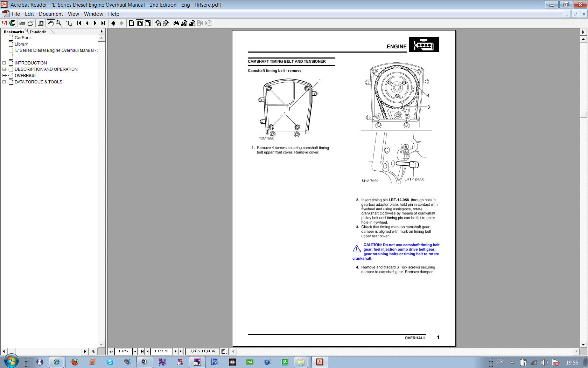The height and width of the screenshot is (368, 588).
Task: Select the Zoom magnifier tool
Action: [x=59, y=23]
